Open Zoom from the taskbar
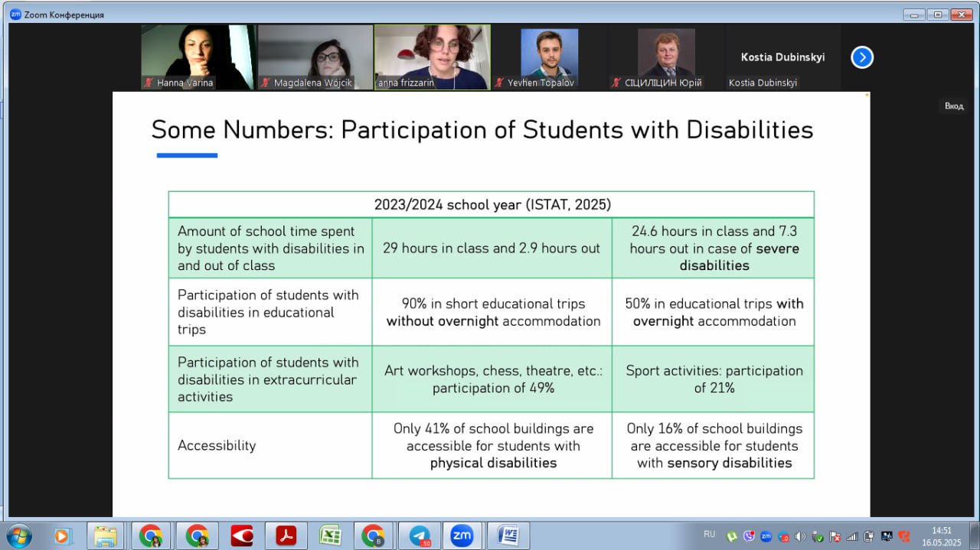Screen dimensions: 980x550 point(462,535)
